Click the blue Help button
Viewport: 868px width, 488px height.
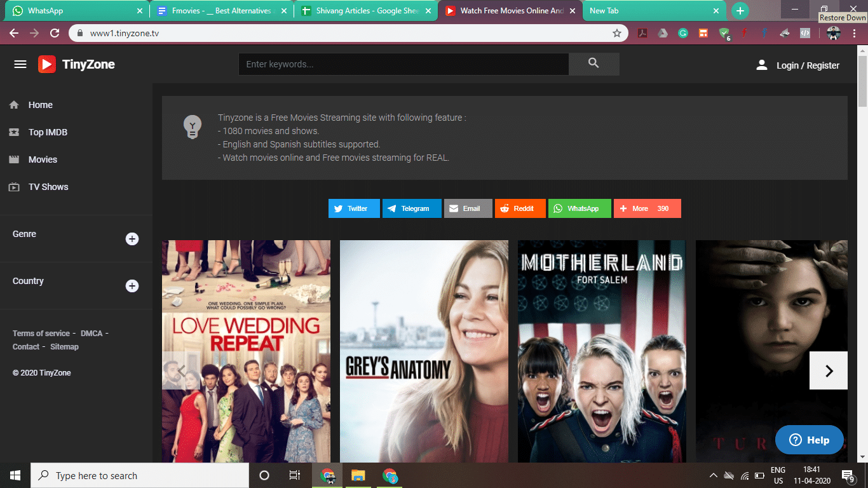click(x=810, y=440)
